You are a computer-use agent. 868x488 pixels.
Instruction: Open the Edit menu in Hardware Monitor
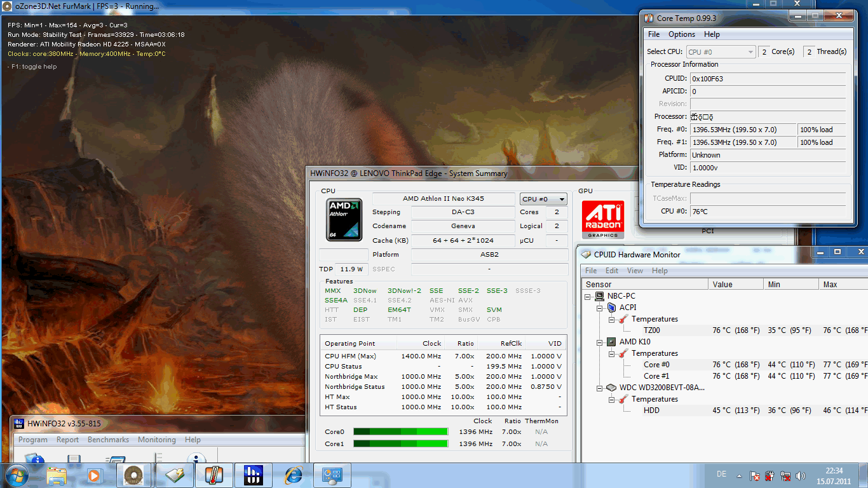[612, 271]
